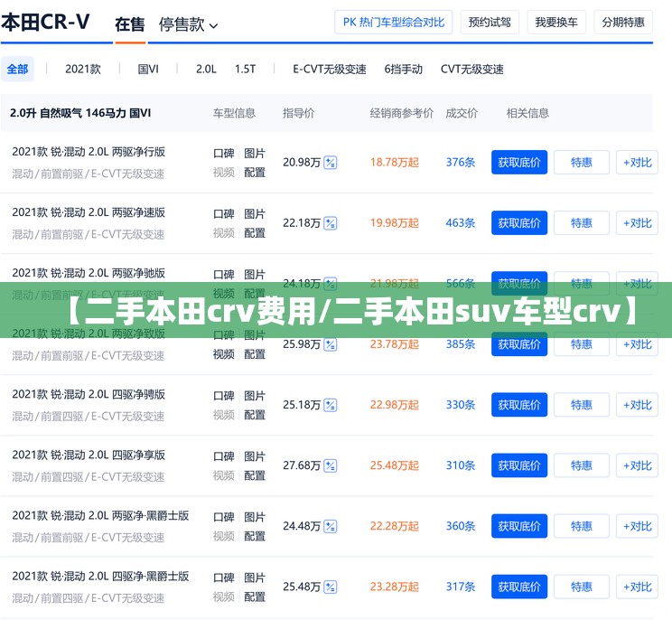The width and height of the screenshot is (672, 620).
Task: View 360条 transaction prices
Action: [x=461, y=526]
